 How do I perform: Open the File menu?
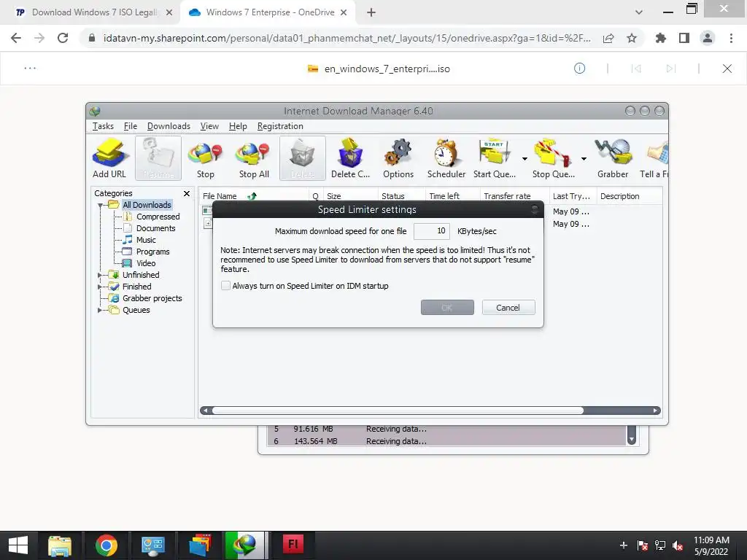click(131, 126)
